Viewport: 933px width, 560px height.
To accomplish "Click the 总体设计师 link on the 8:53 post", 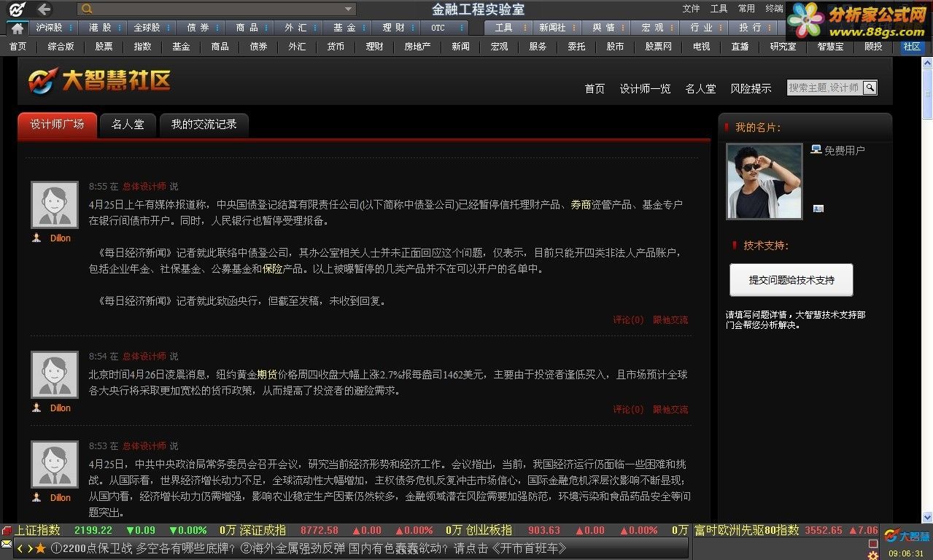I will point(144,446).
